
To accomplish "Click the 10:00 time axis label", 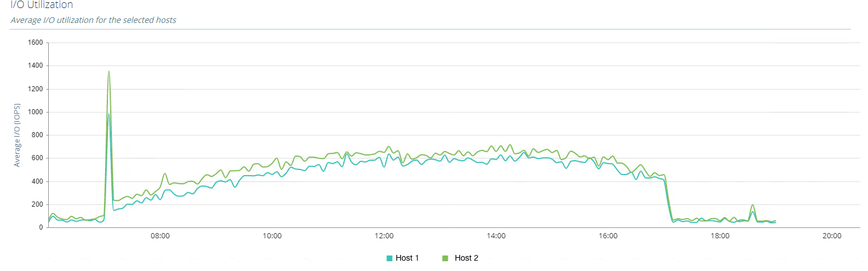I will coord(272,235).
